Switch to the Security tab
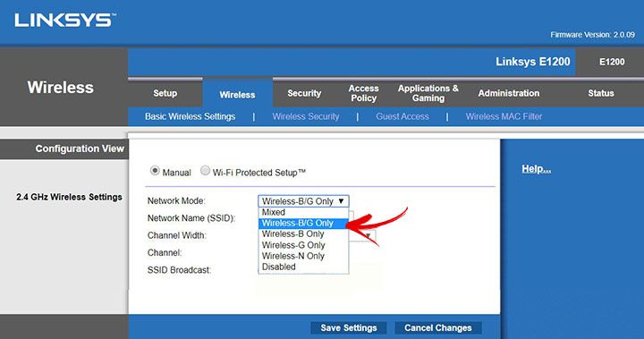The image size is (644, 339). point(304,93)
